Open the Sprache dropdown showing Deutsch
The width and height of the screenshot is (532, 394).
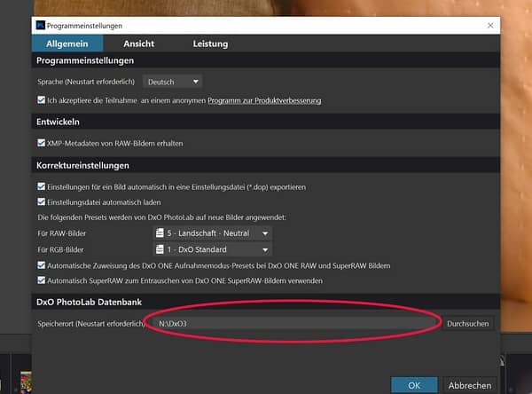pyautogui.click(x=172, y=82)
